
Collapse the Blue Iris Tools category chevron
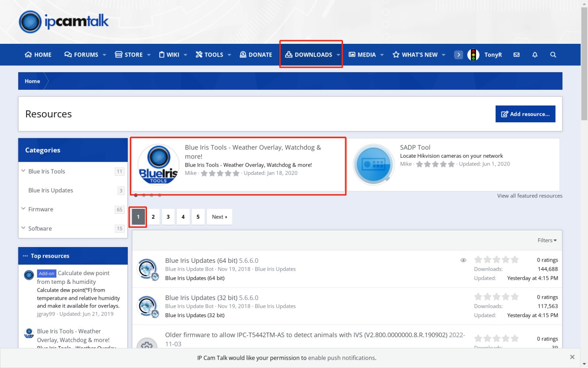coord(23,171)
